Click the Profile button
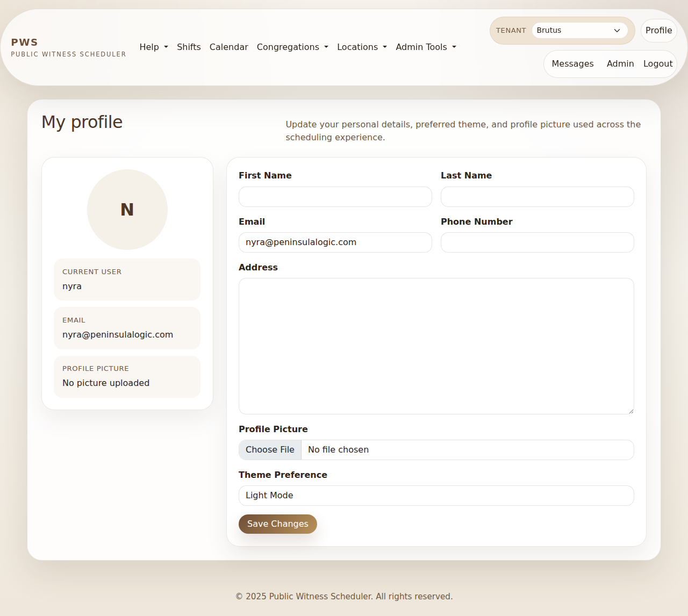Viewport: 688px width, 616px height. pyautogui.click(x=658, y=31)
